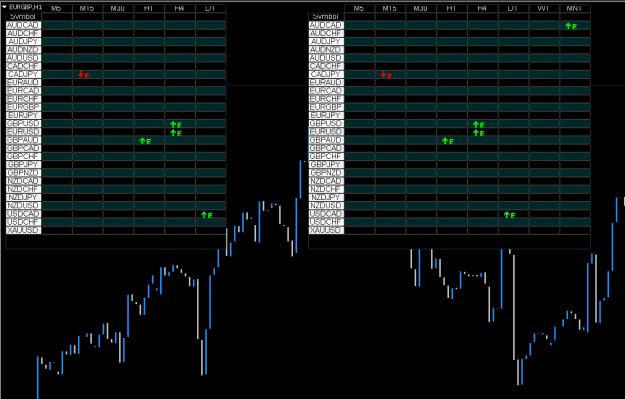This screenshot has height=399, width=625.
Task: Select AUDNZD row label in left dashboard
Action: (x=24, y=49)
